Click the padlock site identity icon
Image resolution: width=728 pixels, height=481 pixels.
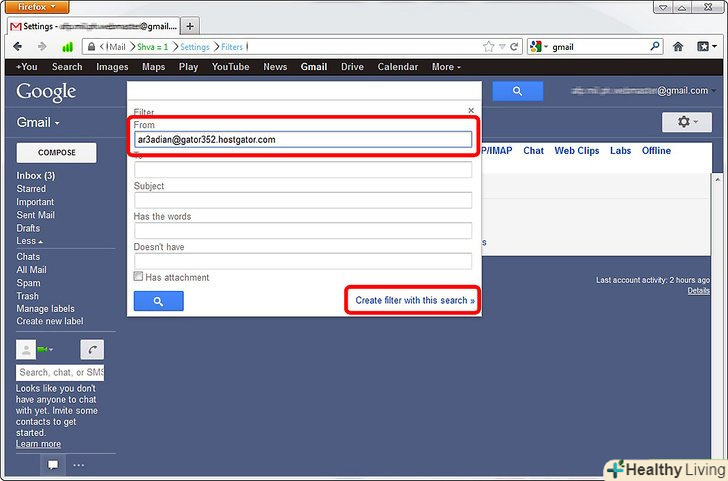pos(91,47)
